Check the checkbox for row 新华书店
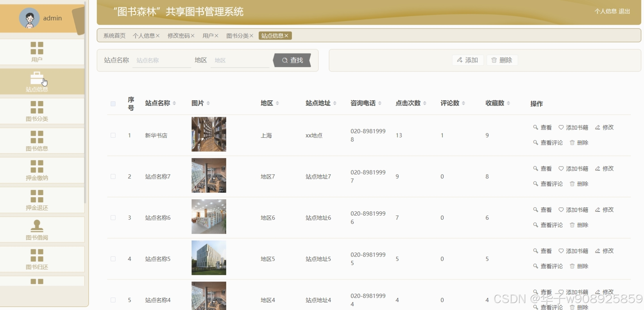This screenshot has width=644, height=310. tap(113, 135)
